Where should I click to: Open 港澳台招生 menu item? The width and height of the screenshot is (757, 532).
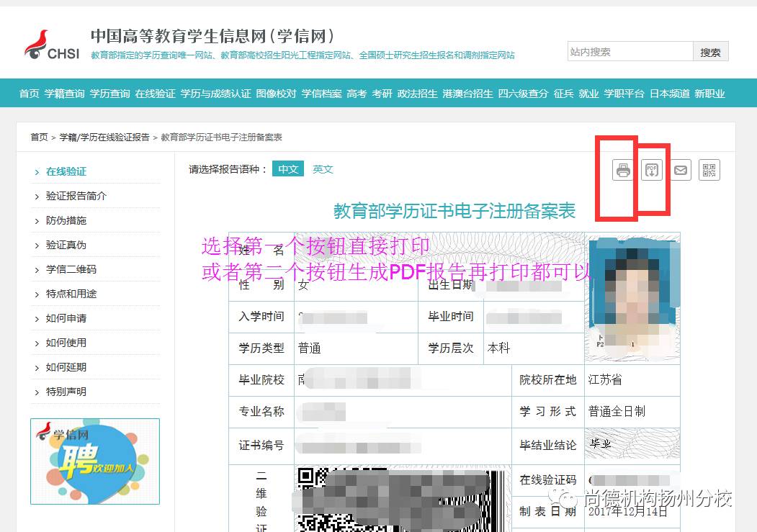coord(468,94)
